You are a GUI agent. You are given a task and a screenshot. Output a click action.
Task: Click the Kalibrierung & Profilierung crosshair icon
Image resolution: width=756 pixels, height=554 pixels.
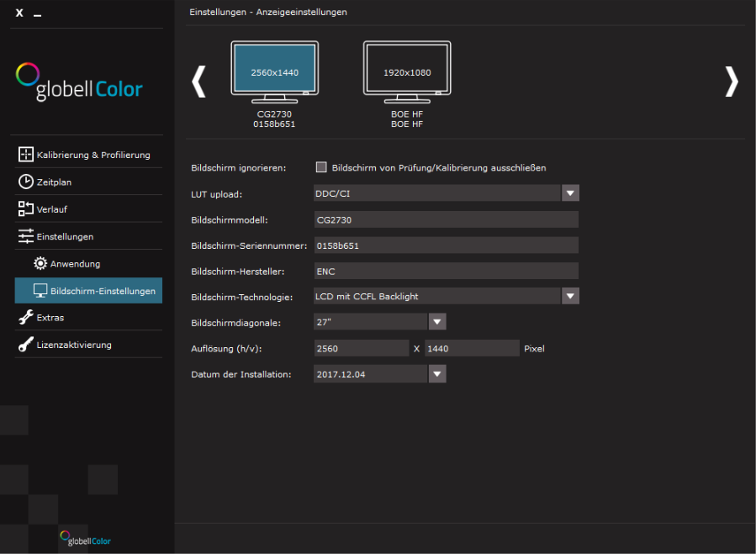25,155
